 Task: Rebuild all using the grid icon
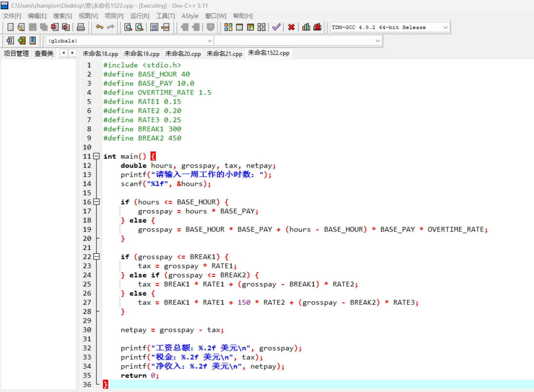[262, 27]
